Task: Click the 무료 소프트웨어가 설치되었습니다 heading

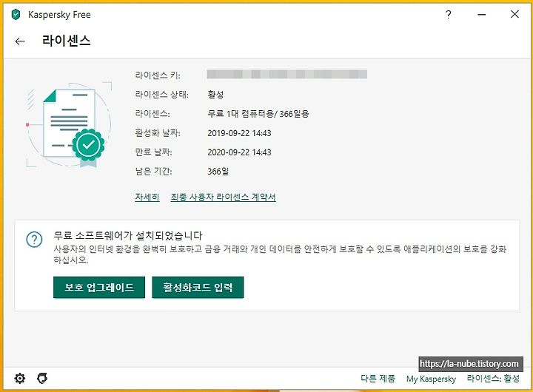Action: pos(128,235)
